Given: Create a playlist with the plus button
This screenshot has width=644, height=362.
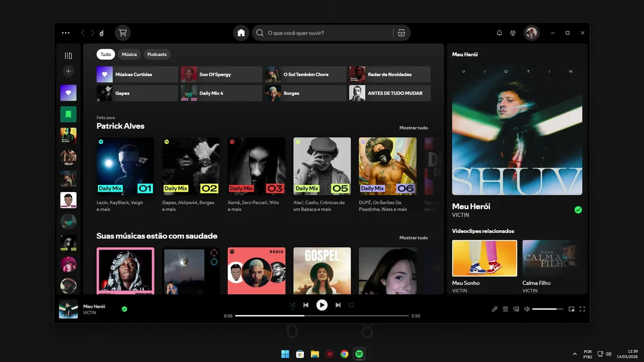Looking at the screenshot, I should tap(68, 71).
